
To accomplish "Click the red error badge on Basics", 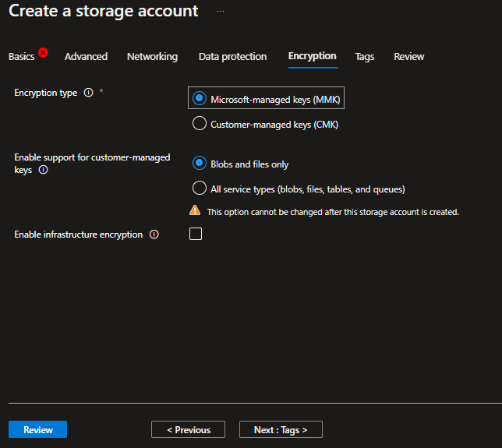I will click(x=43, y=52).
